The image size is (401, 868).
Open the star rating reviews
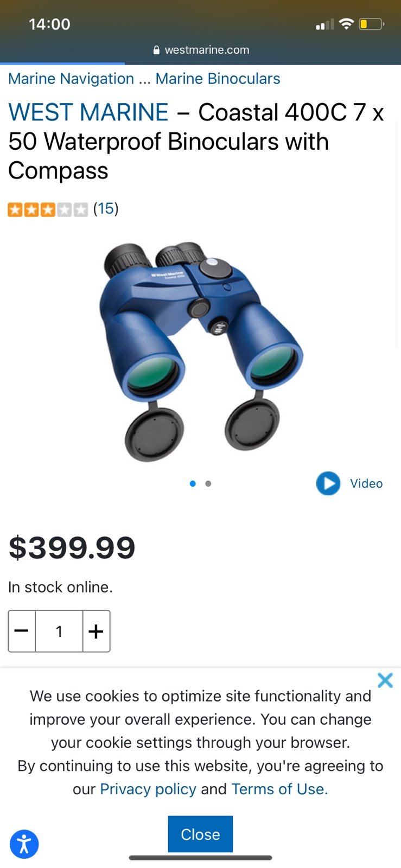(x=48, y=209)
